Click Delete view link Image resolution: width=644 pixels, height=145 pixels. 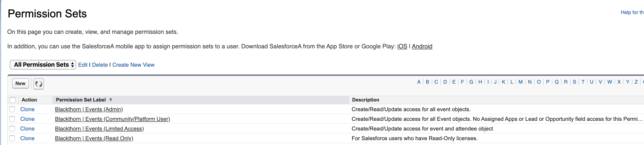[x=100, y=65]
